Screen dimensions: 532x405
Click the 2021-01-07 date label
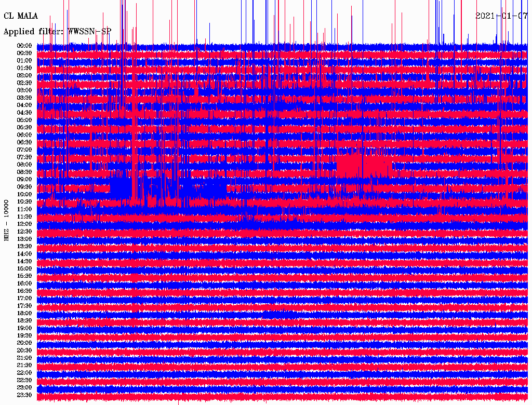501,16
